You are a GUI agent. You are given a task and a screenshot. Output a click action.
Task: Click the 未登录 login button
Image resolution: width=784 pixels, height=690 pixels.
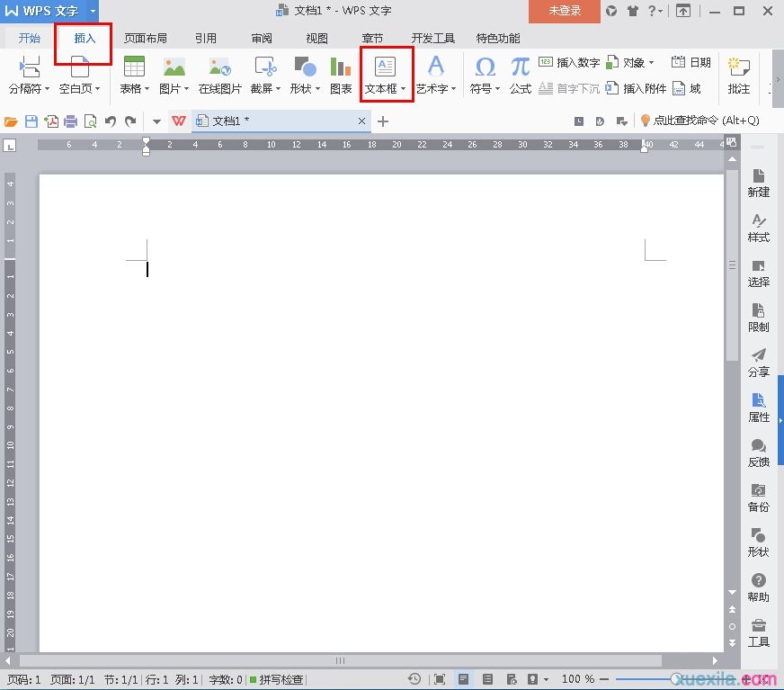(565, 11)
